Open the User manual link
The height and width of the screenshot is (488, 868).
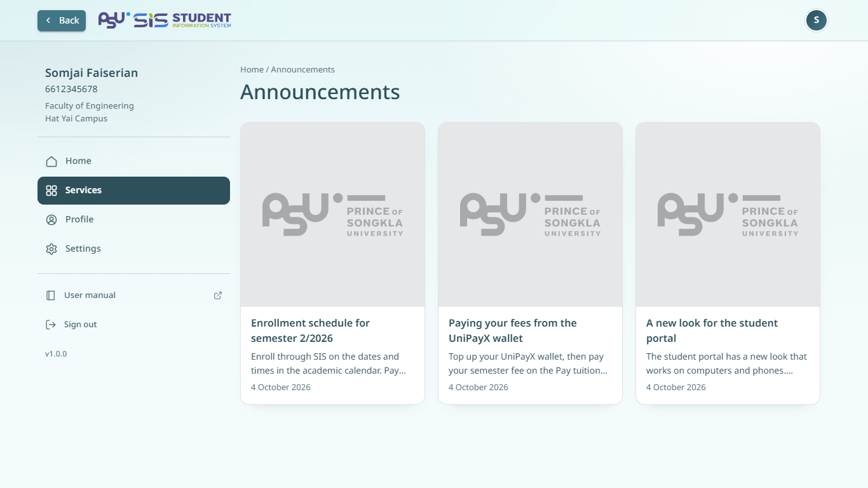pos(133,295)
